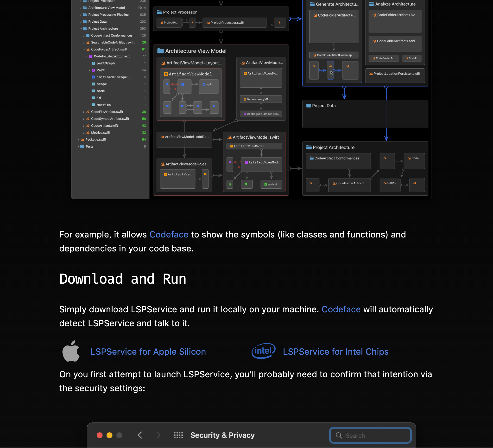
Task: Select symbol… green node in diagram
Action: (x=271, y=184)
